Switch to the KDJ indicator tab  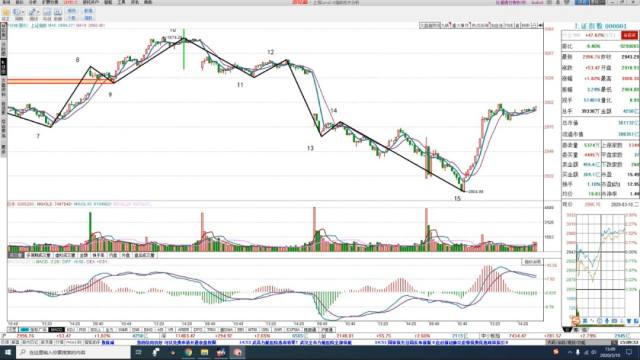pos(70,329)
